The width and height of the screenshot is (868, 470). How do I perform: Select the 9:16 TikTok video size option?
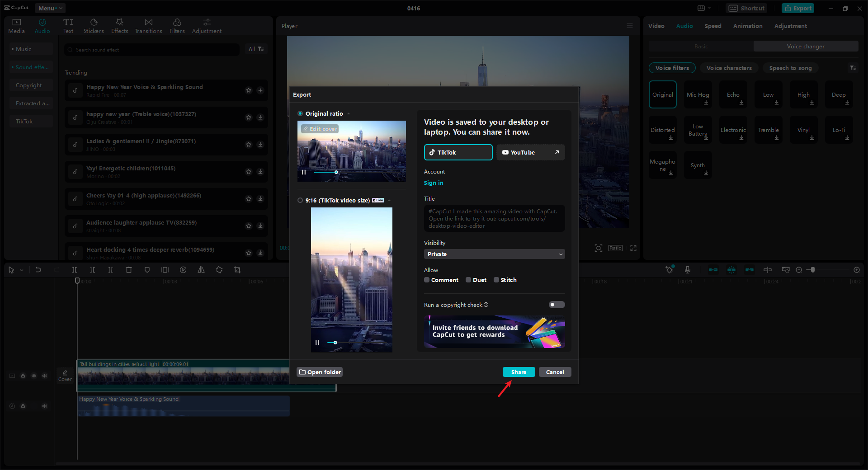coord(300,200)
